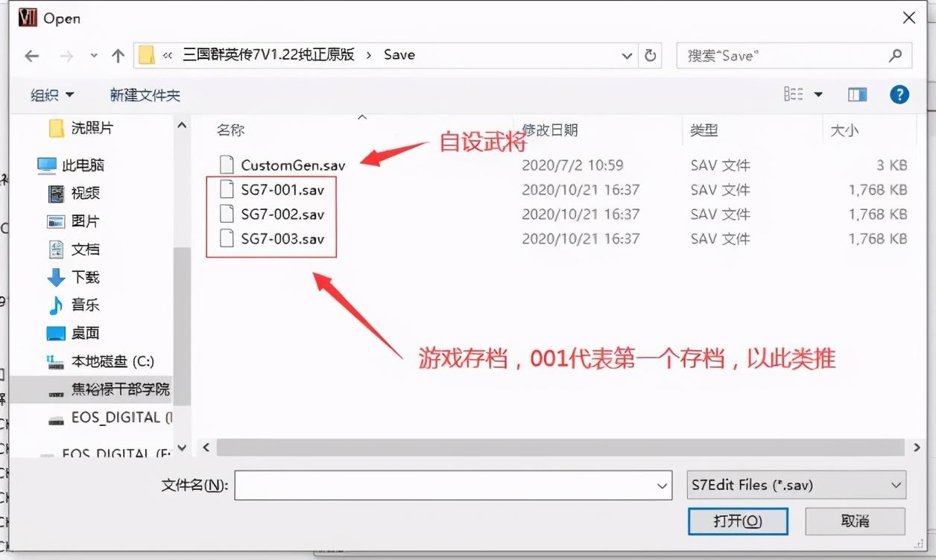Open the 组织 menu
The width and height of the screenshot is (936, 560).
click(x=52, y=95)
